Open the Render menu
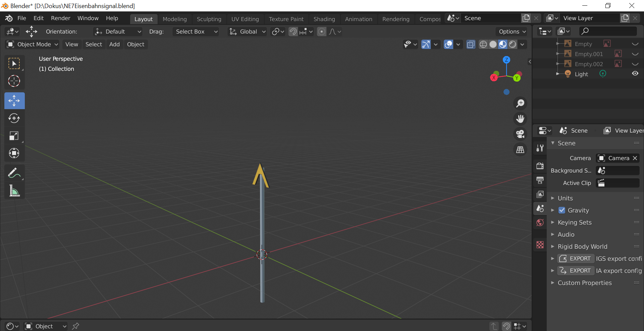The image size is (644, 331). tap(60, 18)
